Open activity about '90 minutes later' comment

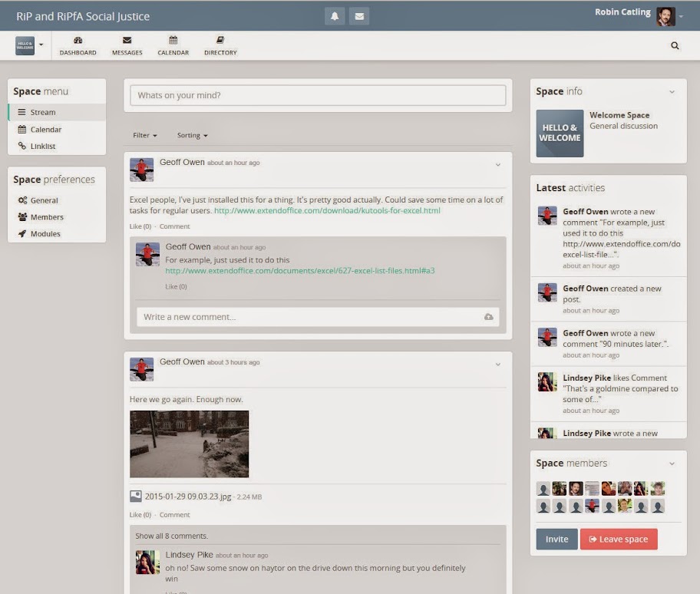(609, 344)
